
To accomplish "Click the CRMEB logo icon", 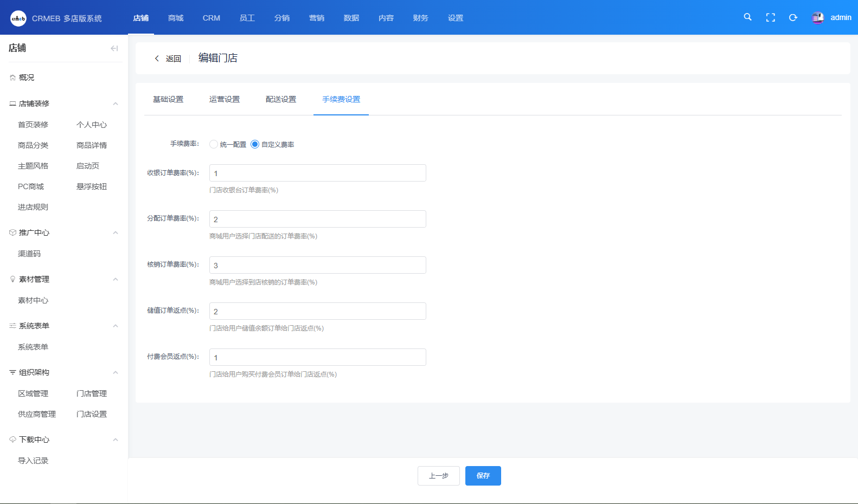I will click(x=18, y=18).
